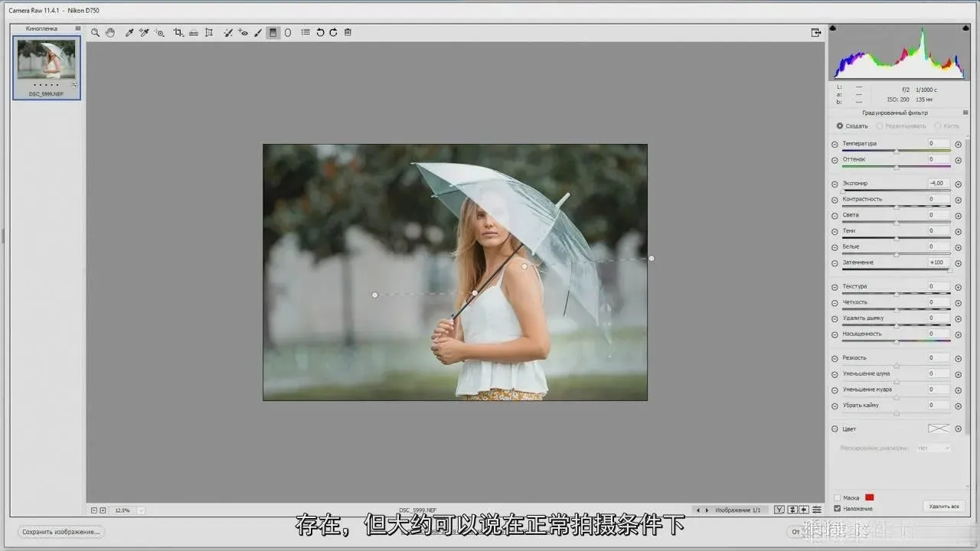Click the Удалить все button
The image size is (980, 551).
944,507
